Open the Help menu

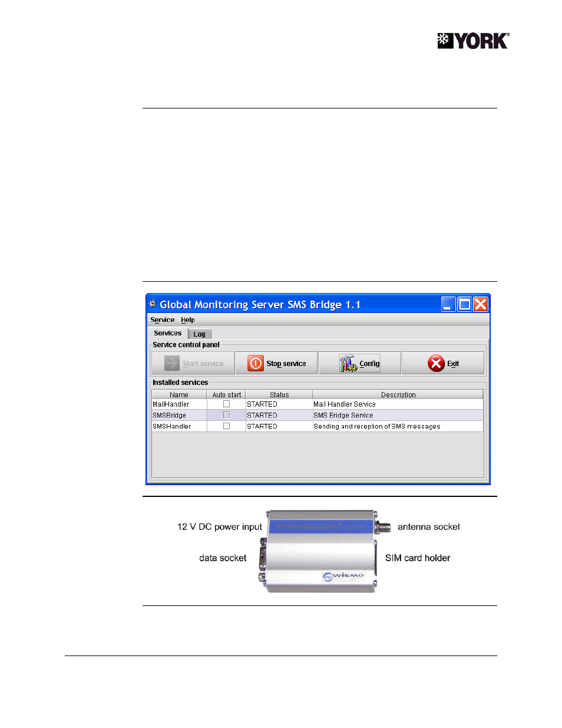coord(188,320)
